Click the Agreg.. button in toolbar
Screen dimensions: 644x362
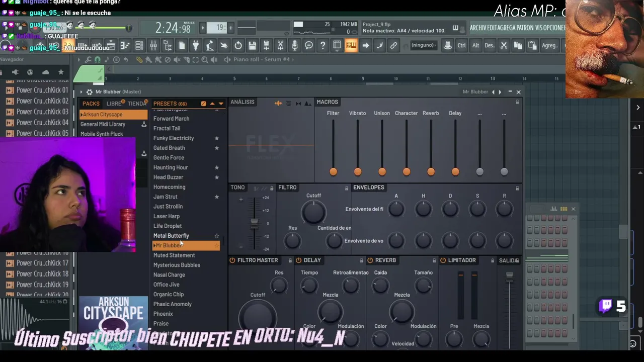(x=550, y=45)
